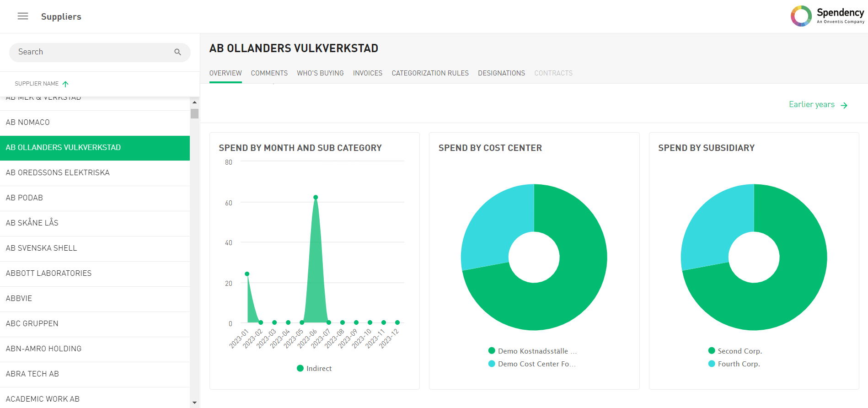Toggle Fourth Corp. legend entry
The width and height of the screenshot is (868, 408).
[734, 364]
